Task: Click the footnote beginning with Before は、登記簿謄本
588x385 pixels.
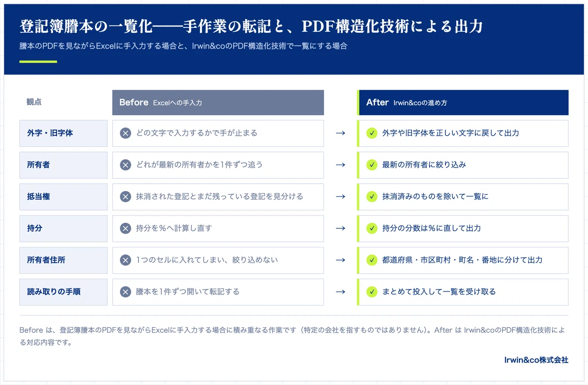Action: click(292, 337)
